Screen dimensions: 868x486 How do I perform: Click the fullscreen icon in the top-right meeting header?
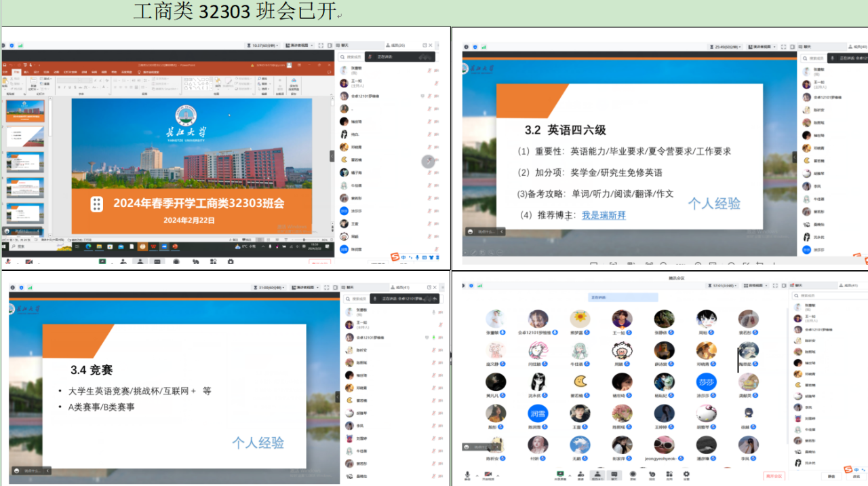(x=784, y=47)
